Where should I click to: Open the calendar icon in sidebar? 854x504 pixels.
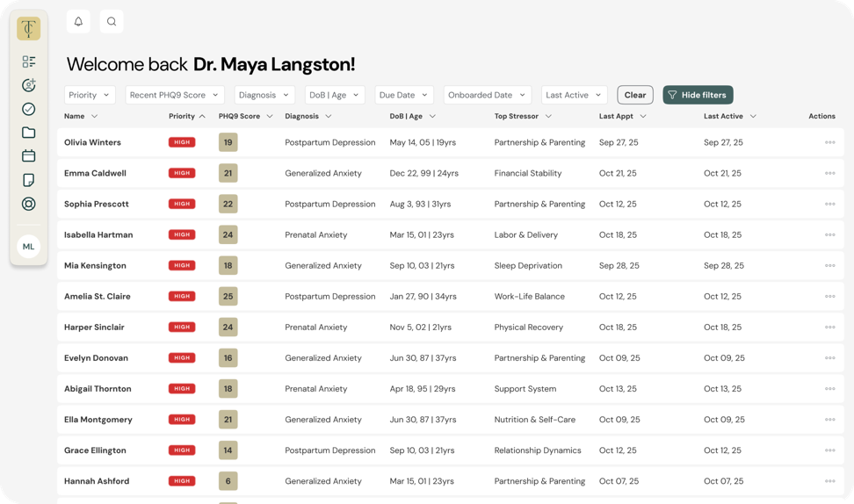point(29,156)
